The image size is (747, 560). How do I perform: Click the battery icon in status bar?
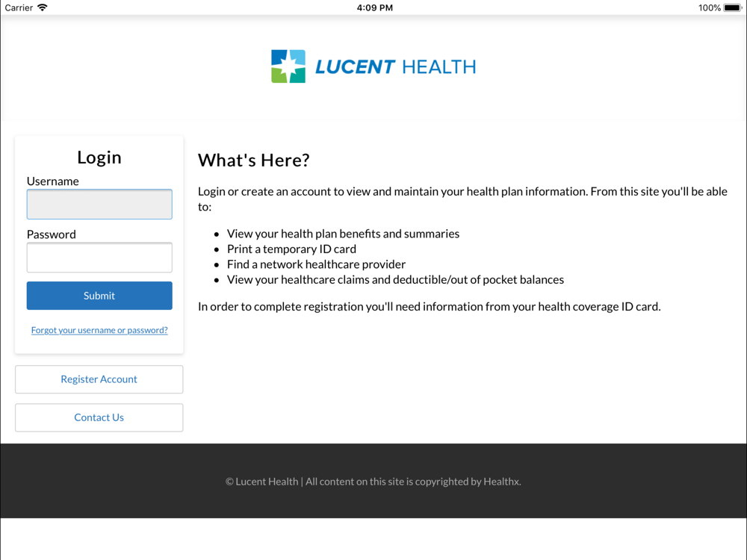(733, 7)
